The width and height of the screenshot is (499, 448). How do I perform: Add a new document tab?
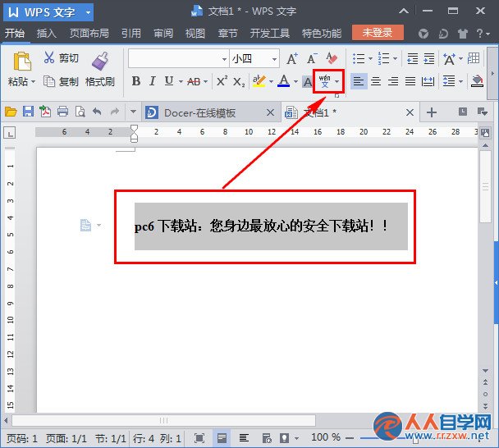tap(431, 112)
